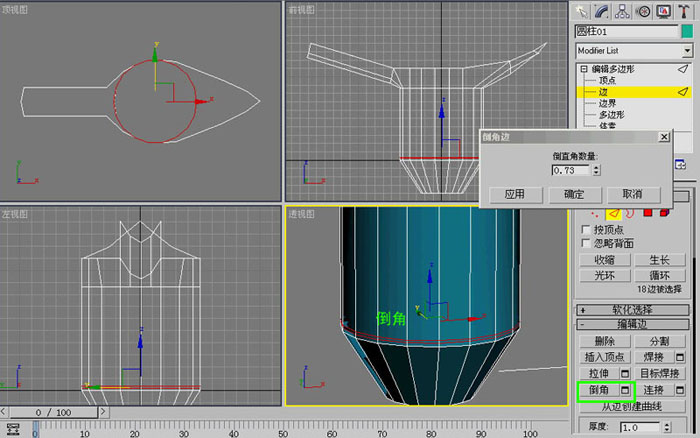Screen dimensions: 700x438
Task: Collapse the 编辑边 rollout
Action: click(x=633, y=324)
